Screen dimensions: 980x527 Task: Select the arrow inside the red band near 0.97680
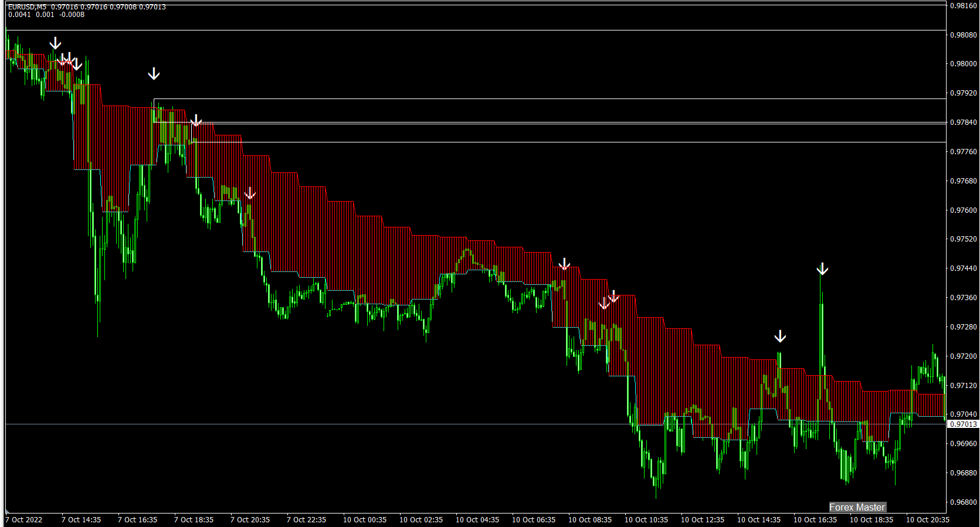[x=250, y=193]
